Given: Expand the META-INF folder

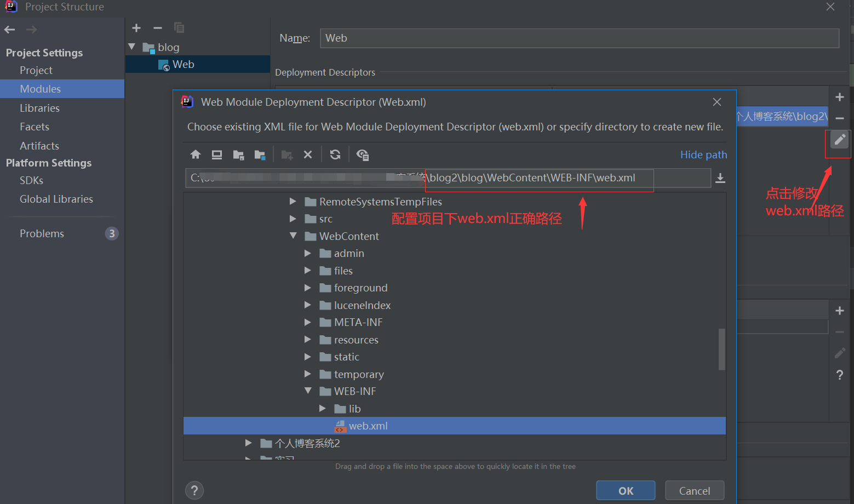Looking at the screenshot, I should click(x=308, y=322).
